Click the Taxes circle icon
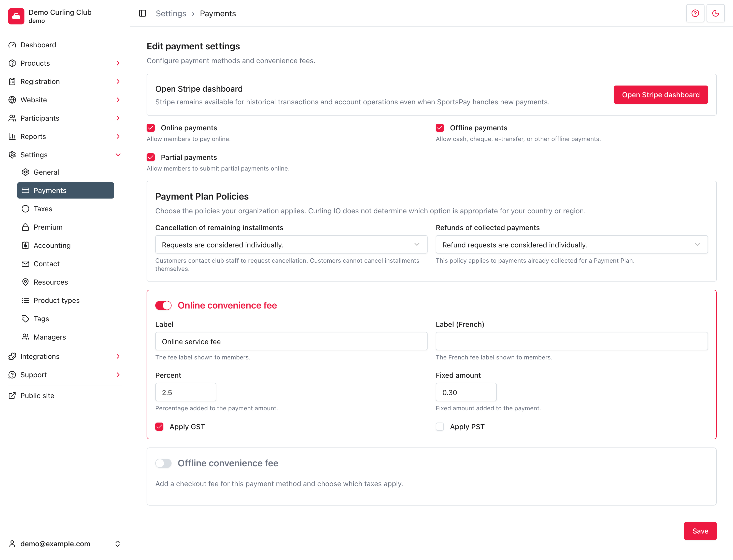This screenshot has width=733, height=560. [25, 209]
